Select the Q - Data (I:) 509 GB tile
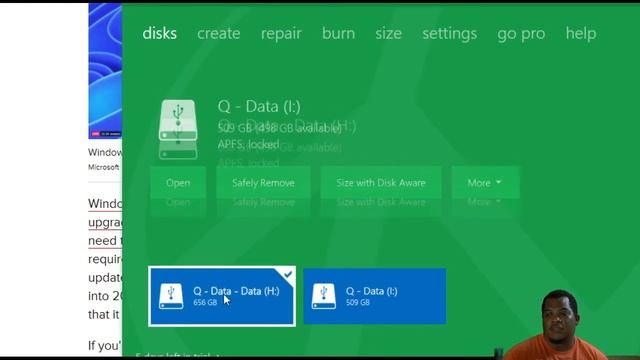This screenshot has height=360, width=640. coord(375,296)
